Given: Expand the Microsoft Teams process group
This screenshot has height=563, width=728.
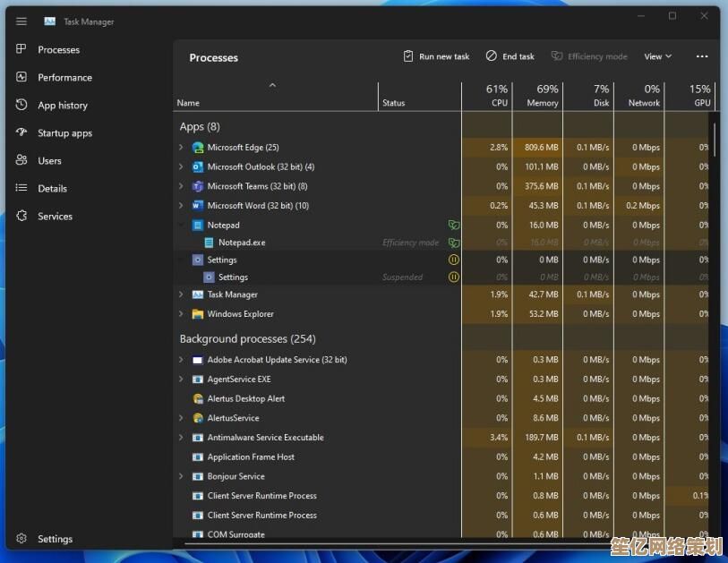Looking at the screenshot, I should point(181,186).
